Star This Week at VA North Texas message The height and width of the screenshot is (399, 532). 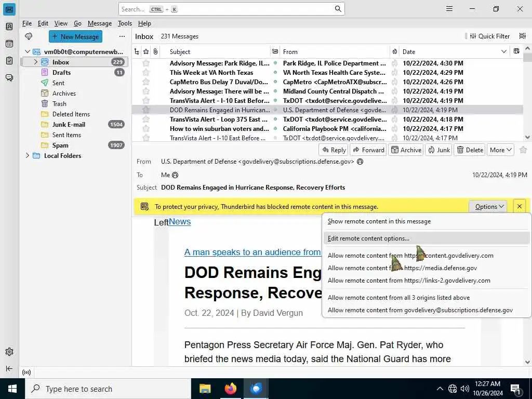146,72
